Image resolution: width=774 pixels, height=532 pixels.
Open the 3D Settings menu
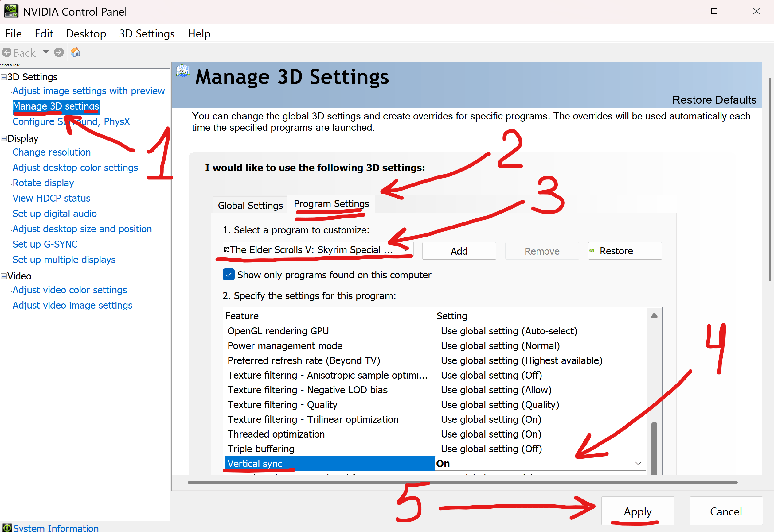pyautogui.click(x=147, y=34)
